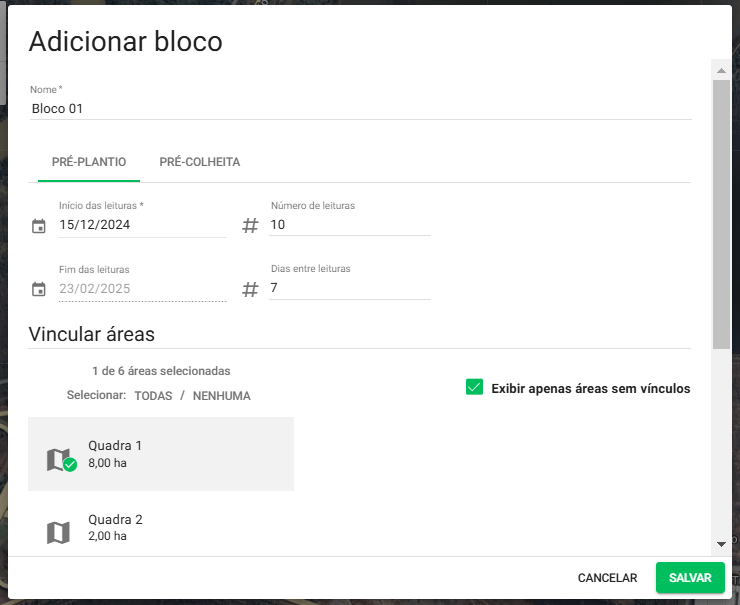This screenshot has width=740, height=605.
Task: Deselect all areas with NENHUMA
Action: [221, 396]
